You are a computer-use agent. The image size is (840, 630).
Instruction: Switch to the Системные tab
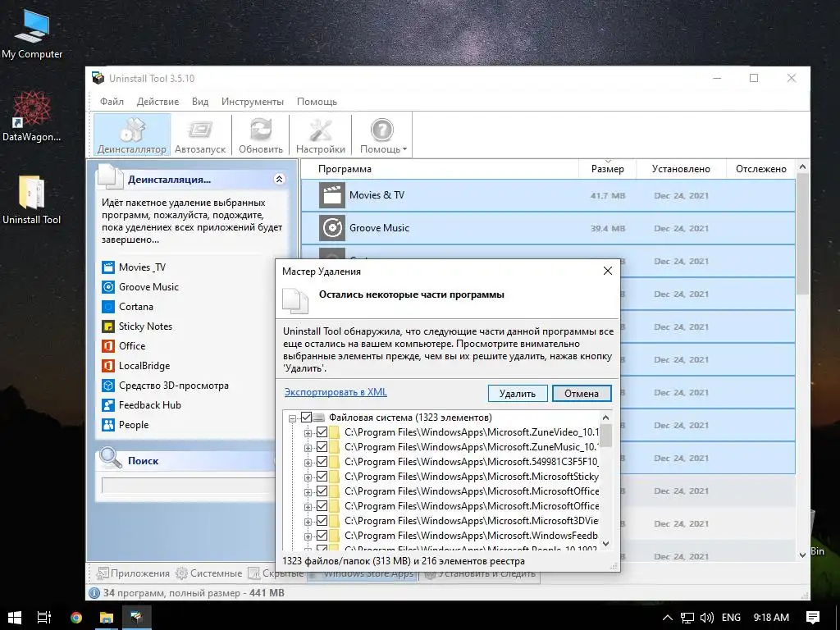coord(209,573)
